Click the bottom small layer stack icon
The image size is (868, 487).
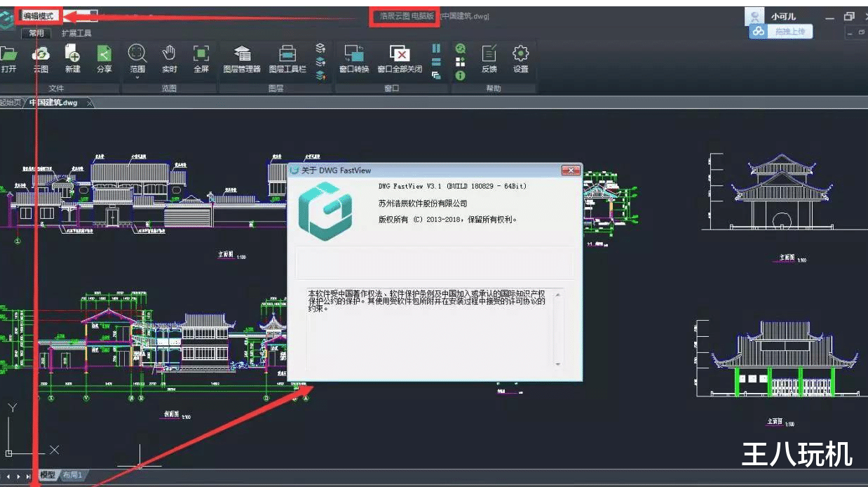pos(320,75)
